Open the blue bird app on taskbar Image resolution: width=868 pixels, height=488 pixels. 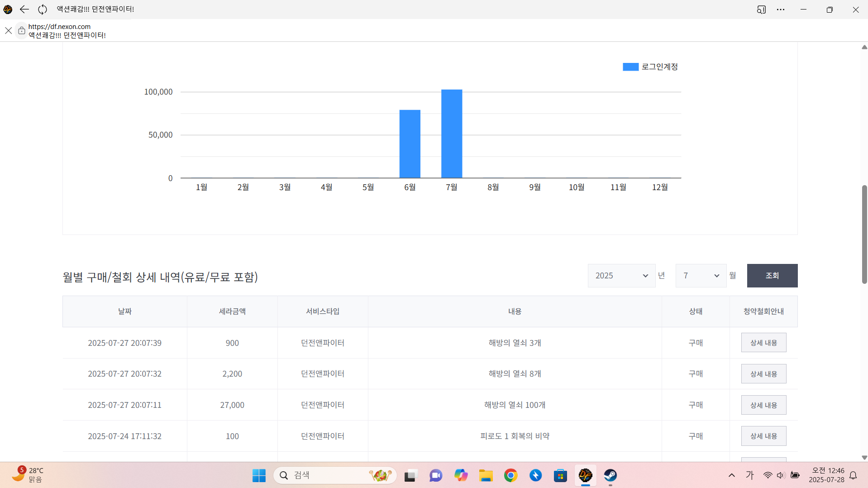(536, 475)
